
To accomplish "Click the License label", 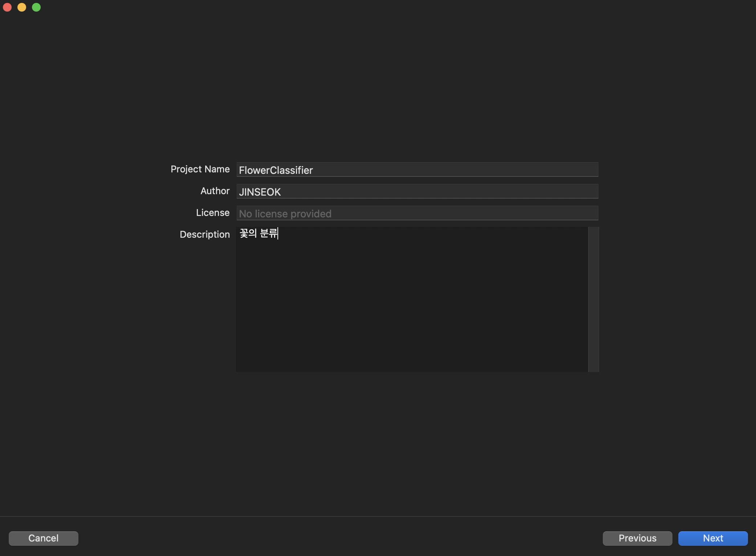I will [x=213, y=213].
